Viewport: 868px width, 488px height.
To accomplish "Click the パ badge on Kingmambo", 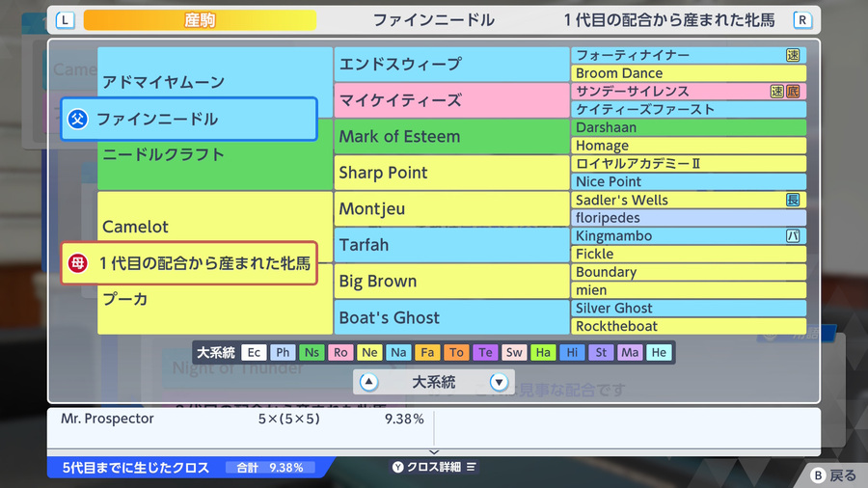I will pos(793,235).
